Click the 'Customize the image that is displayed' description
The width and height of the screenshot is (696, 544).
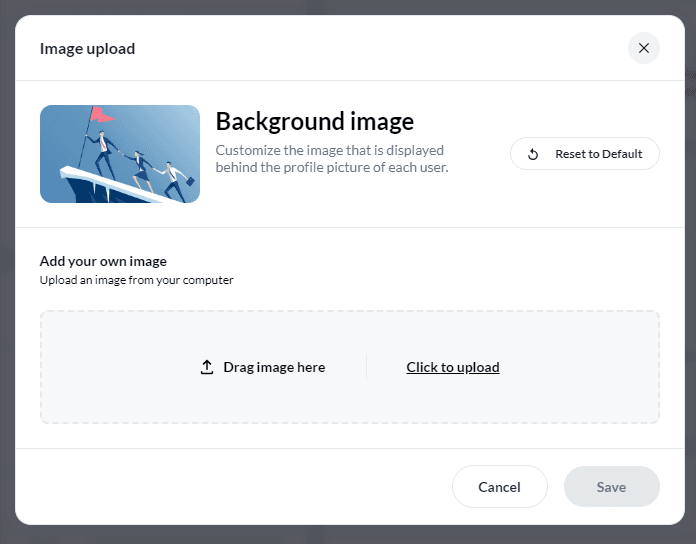click(x=332, y=158)
